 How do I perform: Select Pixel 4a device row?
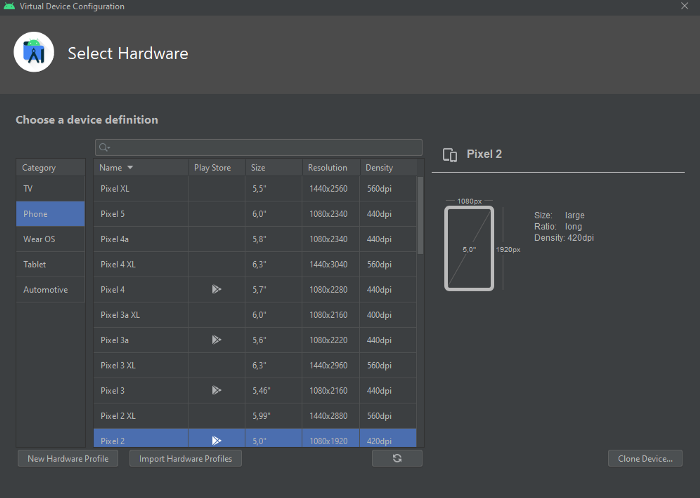(255, 239)
